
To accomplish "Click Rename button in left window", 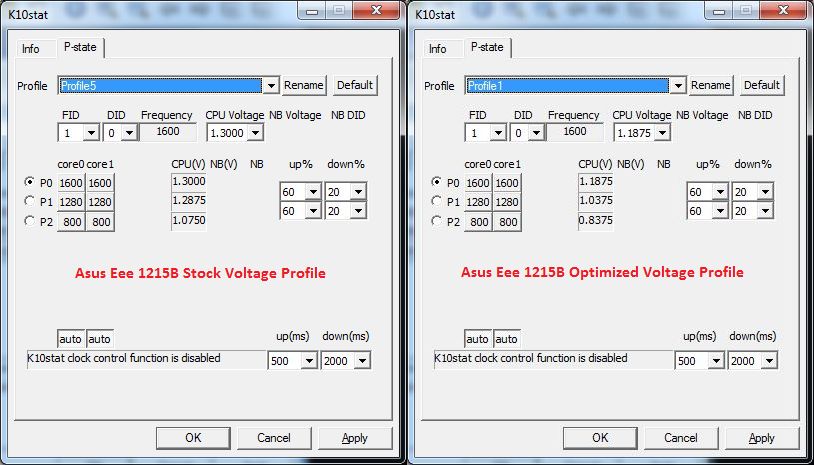I will pyautogui.click(x=304, y=85).
